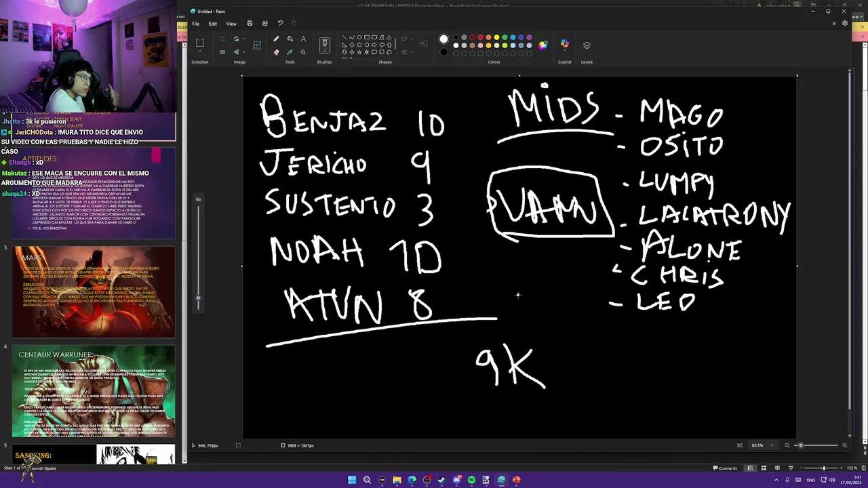Pick the red color swatch

[x=481, y=37]
